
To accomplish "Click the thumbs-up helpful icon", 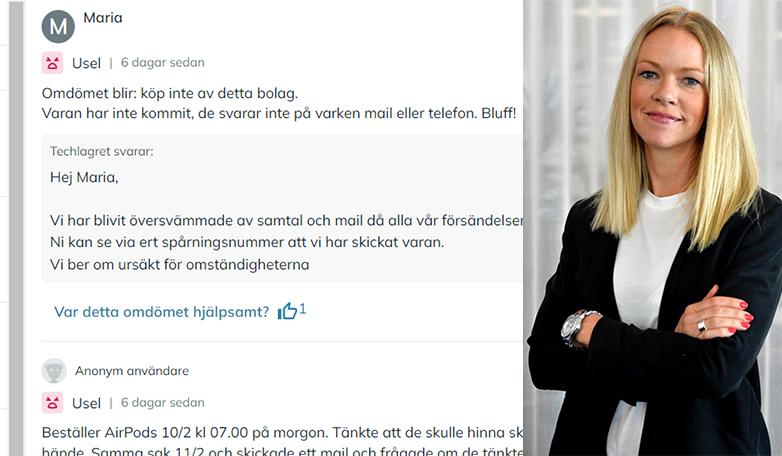I will click(287, 311).
